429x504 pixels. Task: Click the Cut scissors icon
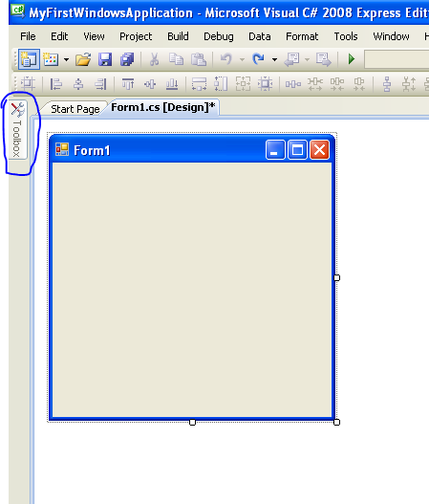(154, 59)
